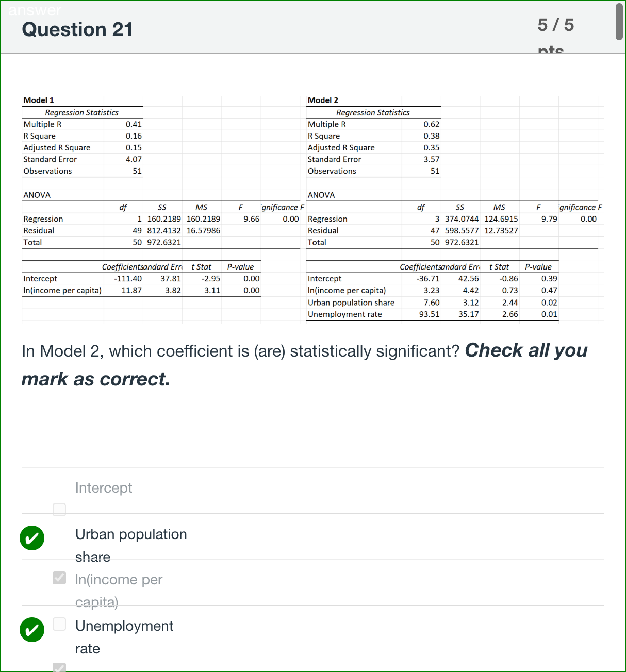Click the vertical scrollbar thumb
Screen dimensions: 626x672
pos(619,21)
